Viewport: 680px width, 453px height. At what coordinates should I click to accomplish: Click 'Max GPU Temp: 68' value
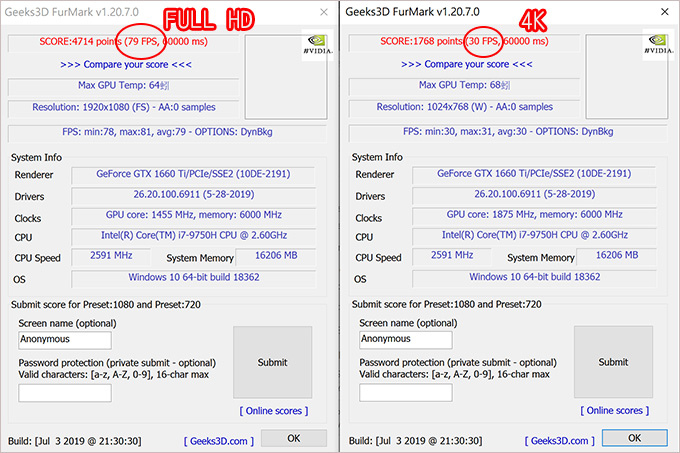click(x=464, y=85)
